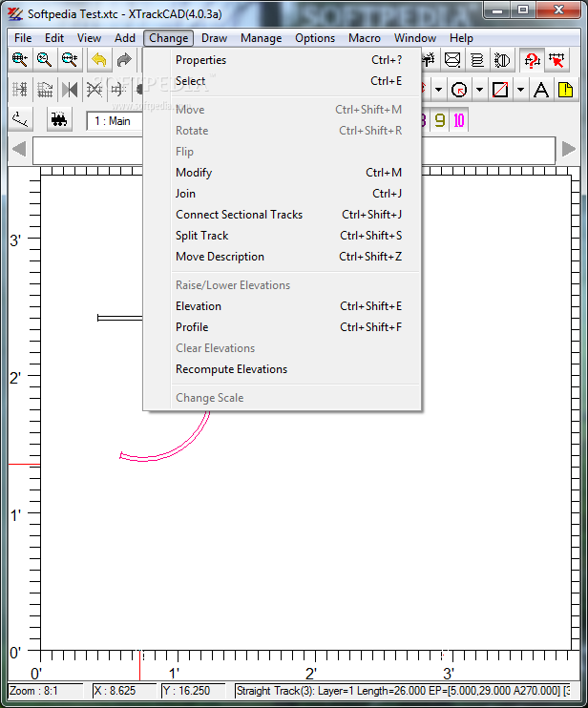Open the Macro menu

click(x=365, y=38)
